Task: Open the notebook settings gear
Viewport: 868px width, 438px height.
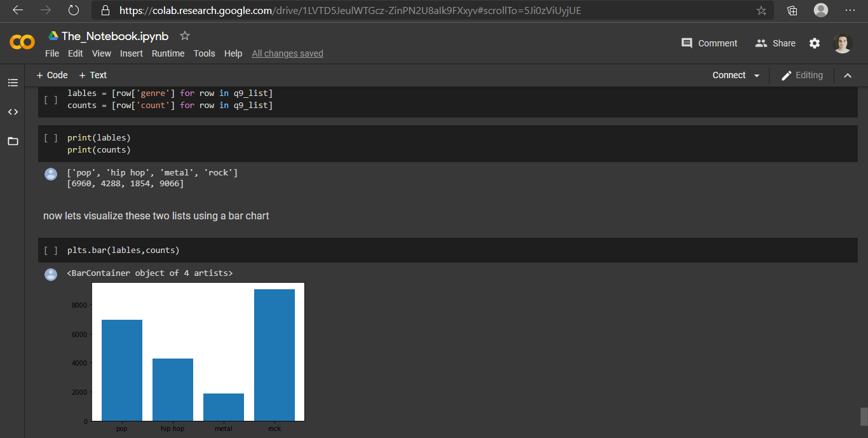Action: 815,43
